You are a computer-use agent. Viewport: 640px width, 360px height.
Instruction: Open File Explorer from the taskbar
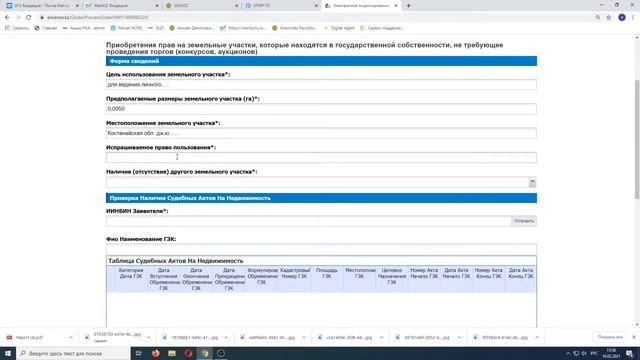point(172,353)
